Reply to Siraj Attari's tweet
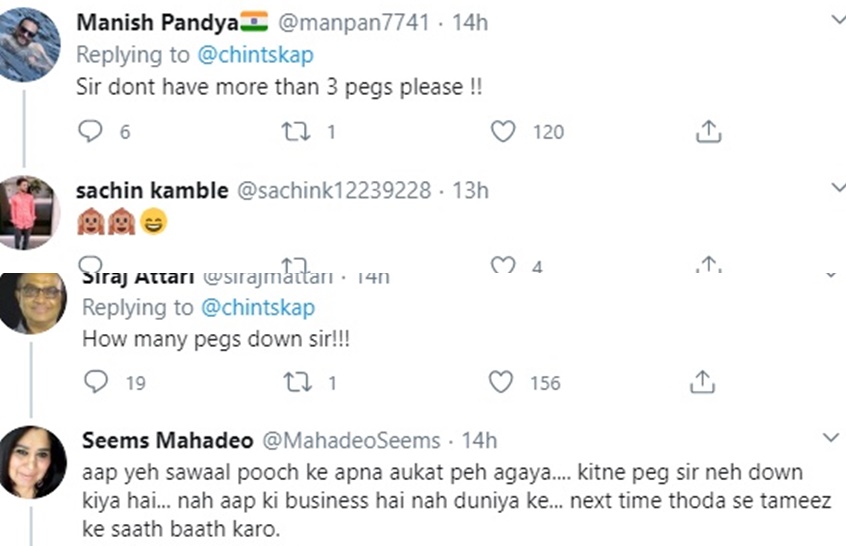846x546 pixels. click(x=96, y=382)
